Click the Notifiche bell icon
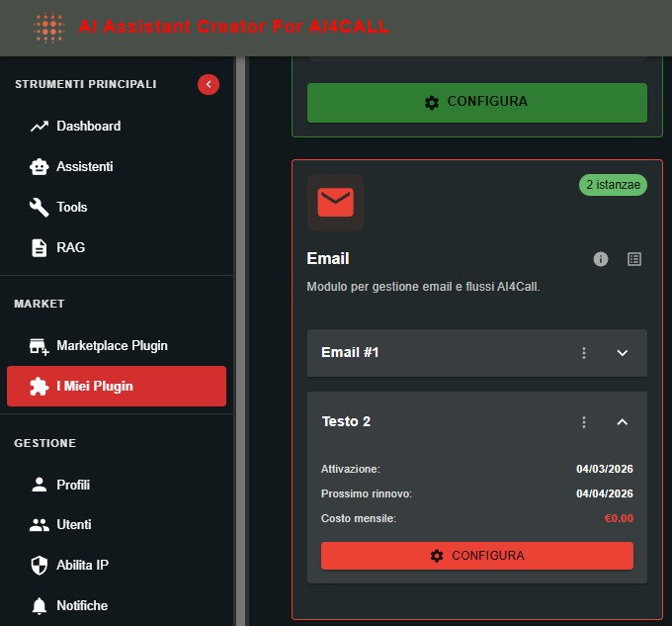672x626 pixels. tap(40, 606)
